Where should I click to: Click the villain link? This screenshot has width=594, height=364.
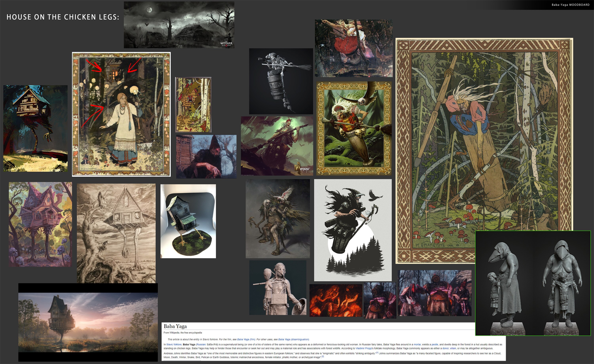453,348
